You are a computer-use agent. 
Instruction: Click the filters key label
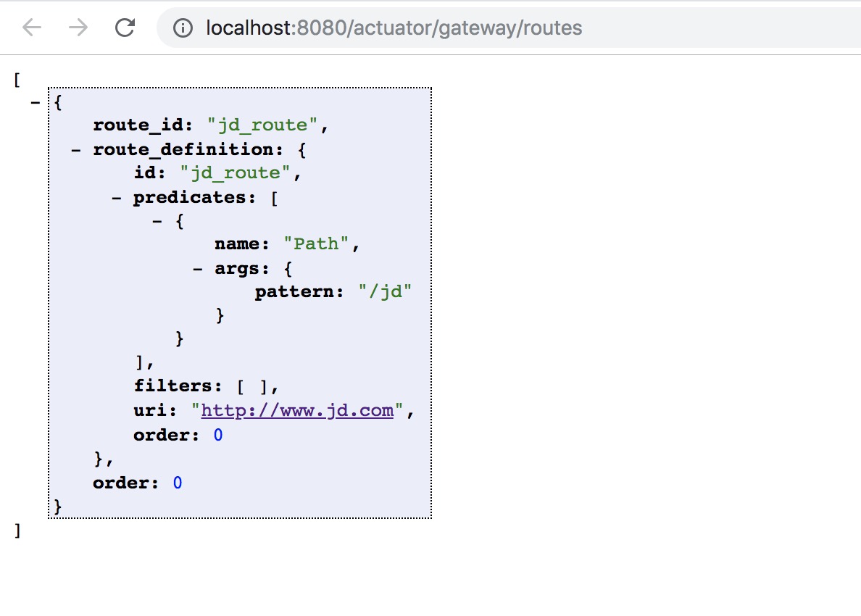[175, 386]
